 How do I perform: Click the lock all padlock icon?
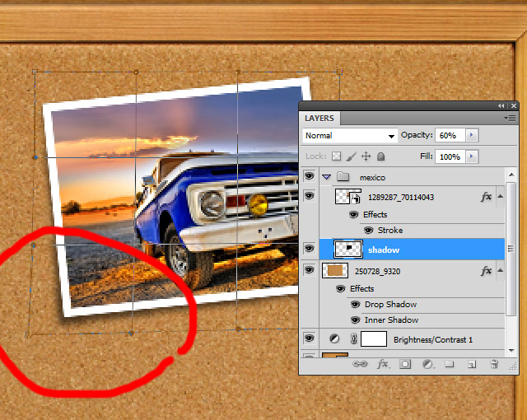(381, 156)
